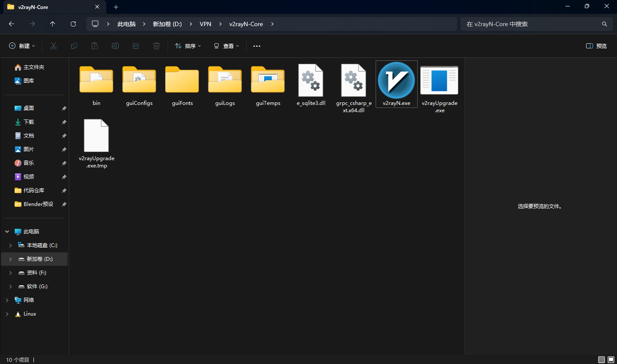617x364 pixels.
Task: Expand 软件 (G:) tree node
Action: [x=11, y=286]
